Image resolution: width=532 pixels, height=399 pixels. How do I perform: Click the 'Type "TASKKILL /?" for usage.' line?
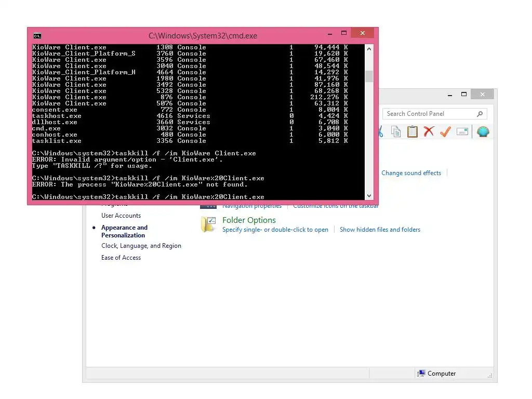tap(92, 166)
